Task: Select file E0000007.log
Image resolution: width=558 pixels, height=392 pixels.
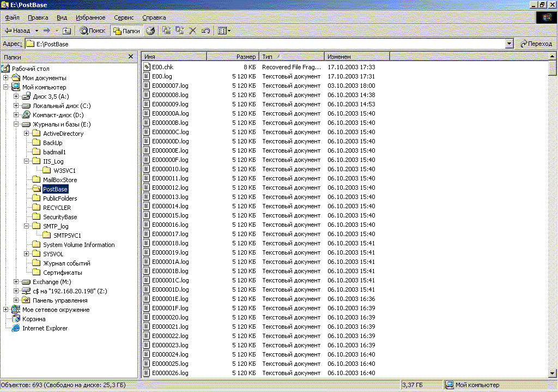Action: click(170, 86)
